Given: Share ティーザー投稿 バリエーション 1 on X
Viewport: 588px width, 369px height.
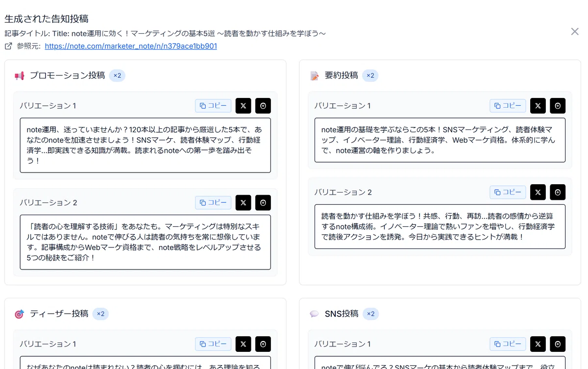Looking at the screenshot, I should pos(244,344).
